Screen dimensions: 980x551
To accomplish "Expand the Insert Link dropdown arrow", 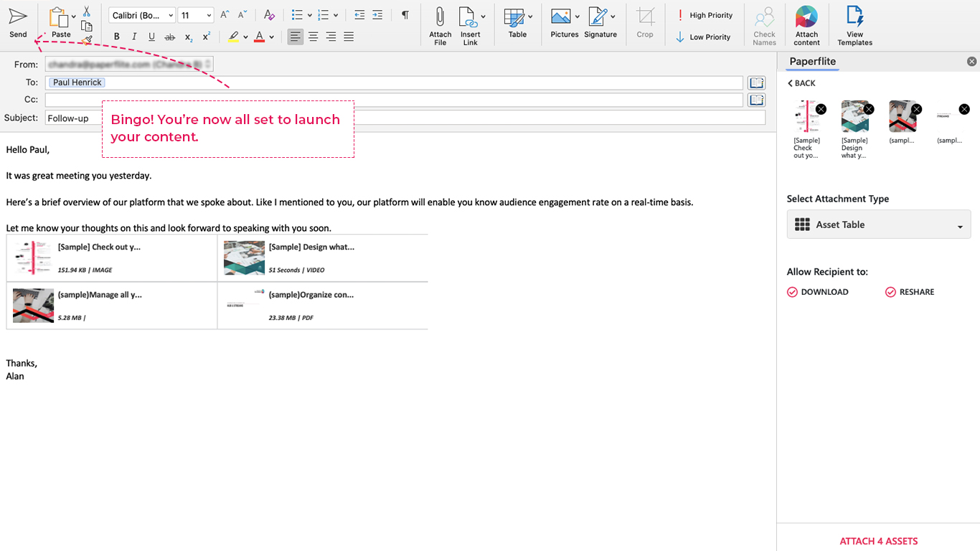I will tap(483, 17).
